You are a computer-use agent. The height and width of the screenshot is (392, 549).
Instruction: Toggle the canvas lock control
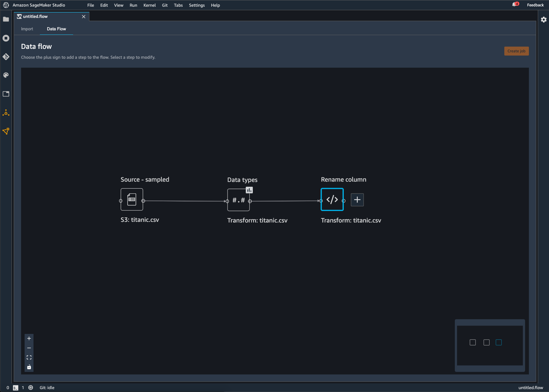(x=29, y=367)
